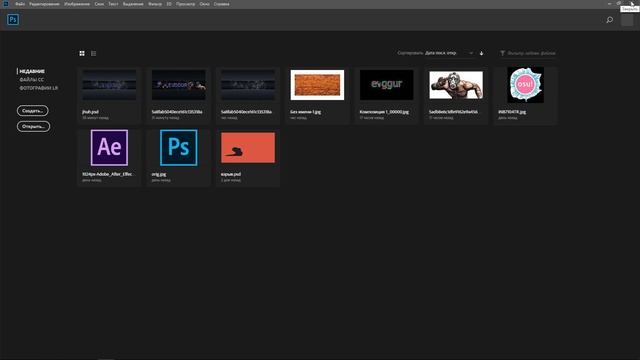
Task: Click the filter funnel icon
Action: [x=502, y=53]
